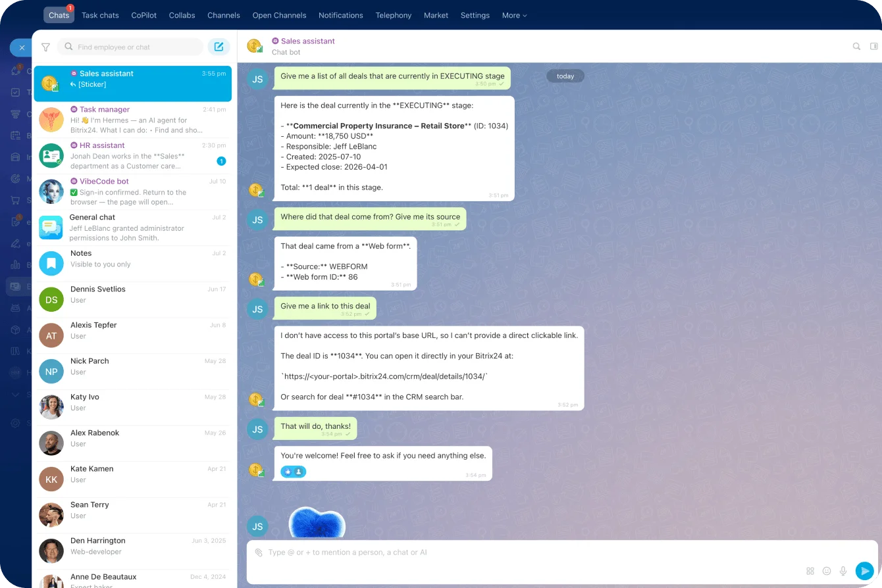Click the shopping cart icon in left menu
Viewport: 882px width, 588px height.
(16, 200)
